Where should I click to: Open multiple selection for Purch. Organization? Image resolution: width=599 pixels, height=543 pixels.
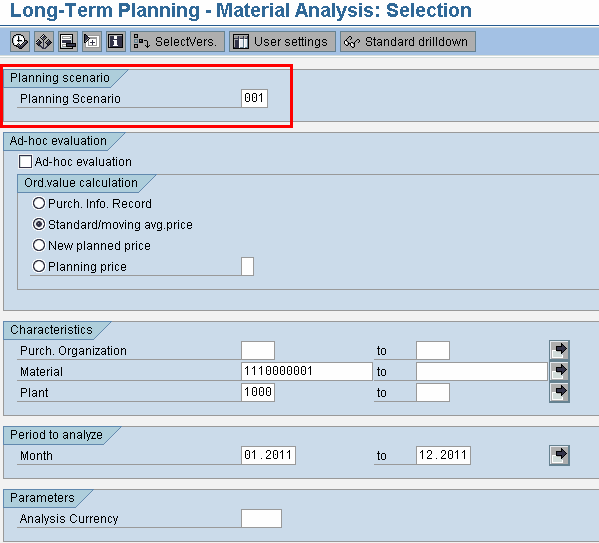[559, 350]
